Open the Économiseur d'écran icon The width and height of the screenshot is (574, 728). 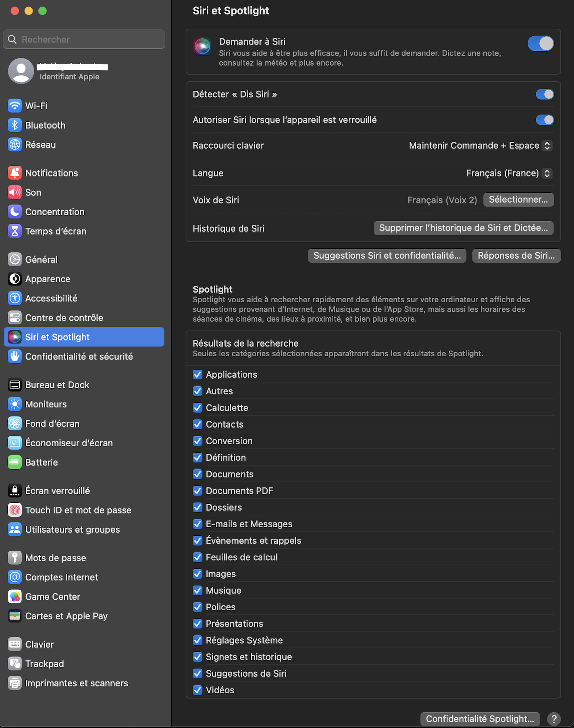click(15, 443)
